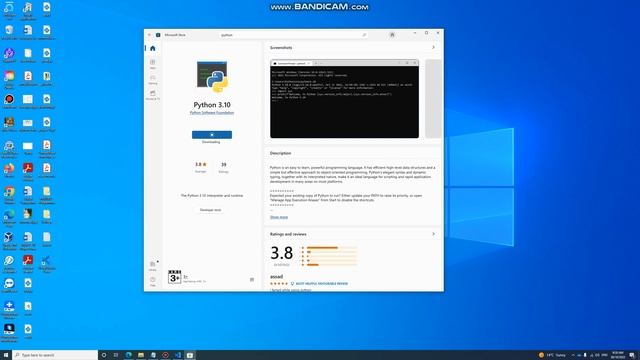Image resolution: width=640 pixels, height=360 pixels.
Task: Open the Gaming section in Store sidebar
Action: tap(153, 79)
